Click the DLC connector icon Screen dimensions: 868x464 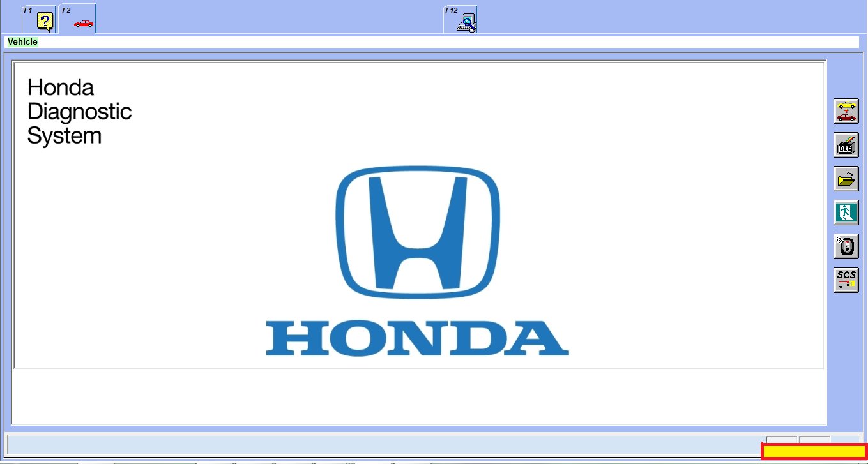click(x=846, y=145)
